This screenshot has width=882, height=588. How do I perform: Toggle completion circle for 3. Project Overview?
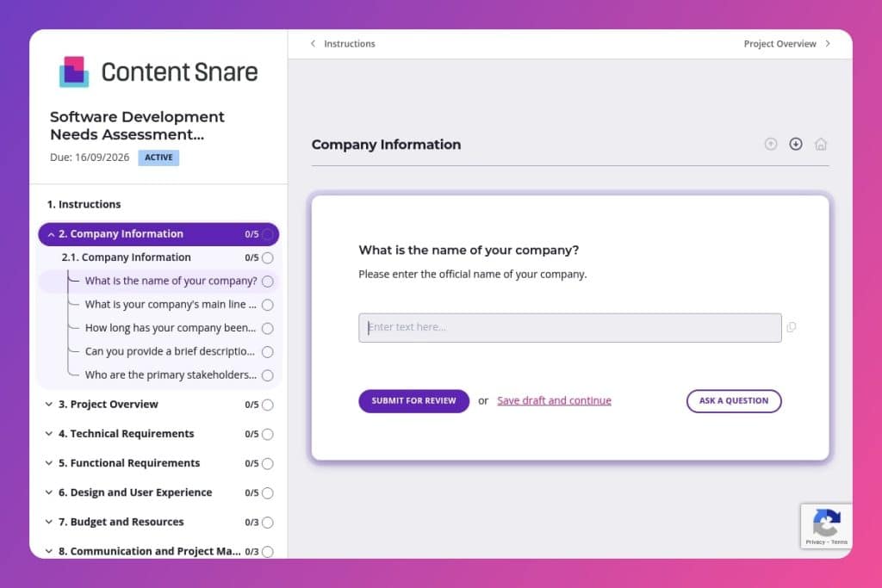[268, 405]
